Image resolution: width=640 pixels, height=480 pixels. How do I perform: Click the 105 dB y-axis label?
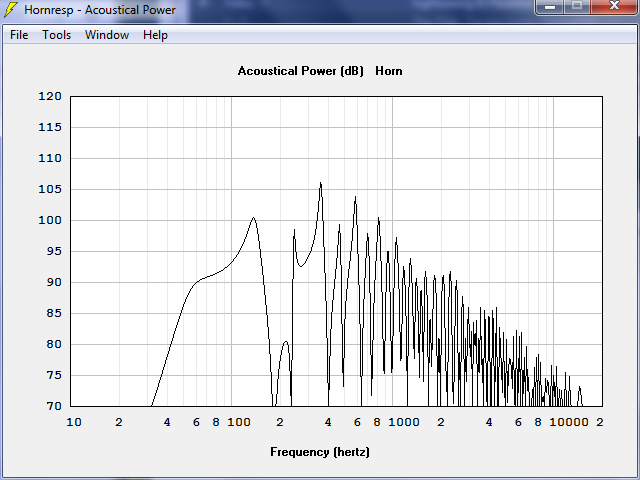pos(50,189)
